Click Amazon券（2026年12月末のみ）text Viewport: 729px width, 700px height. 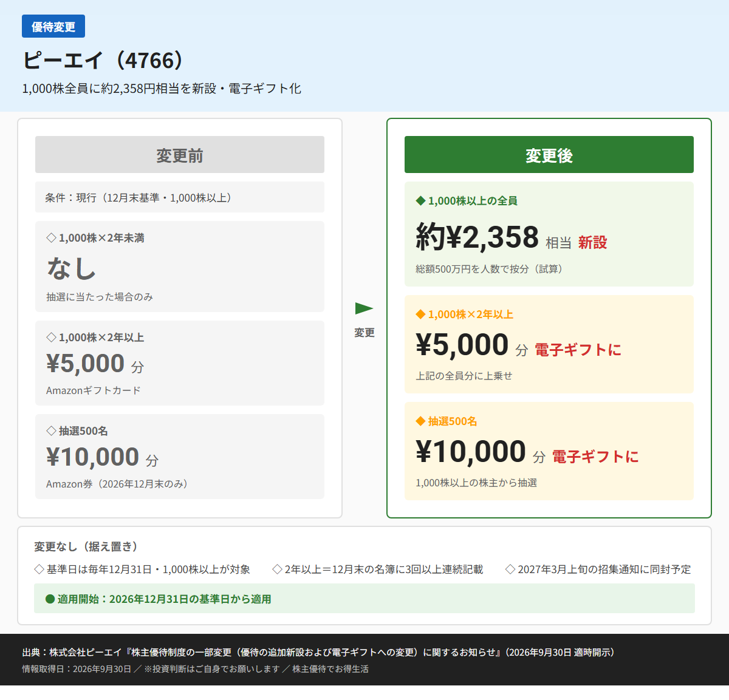click(x=117, y=484)
